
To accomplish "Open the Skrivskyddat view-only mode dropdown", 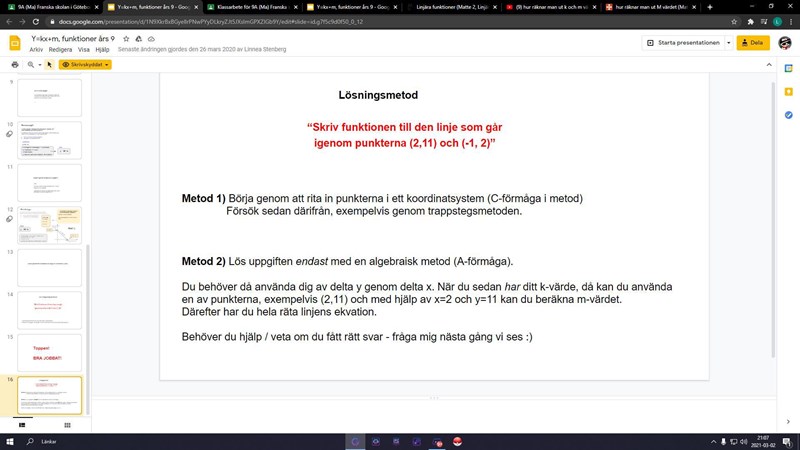I will click(86, 64).
